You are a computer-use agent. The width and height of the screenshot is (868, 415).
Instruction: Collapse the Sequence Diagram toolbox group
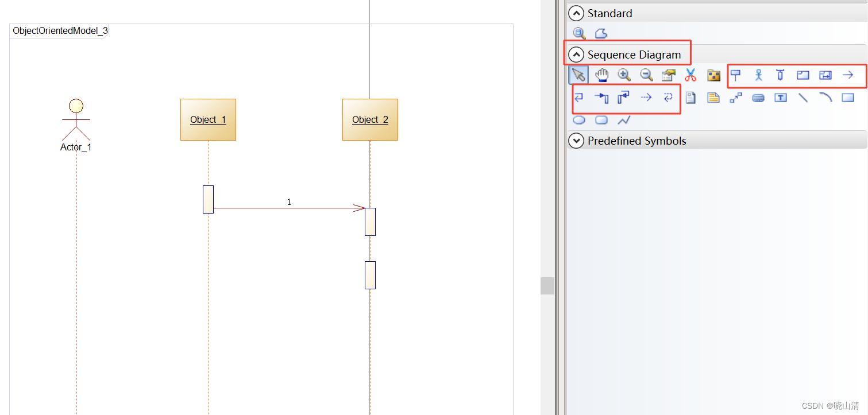click(576, 55)
